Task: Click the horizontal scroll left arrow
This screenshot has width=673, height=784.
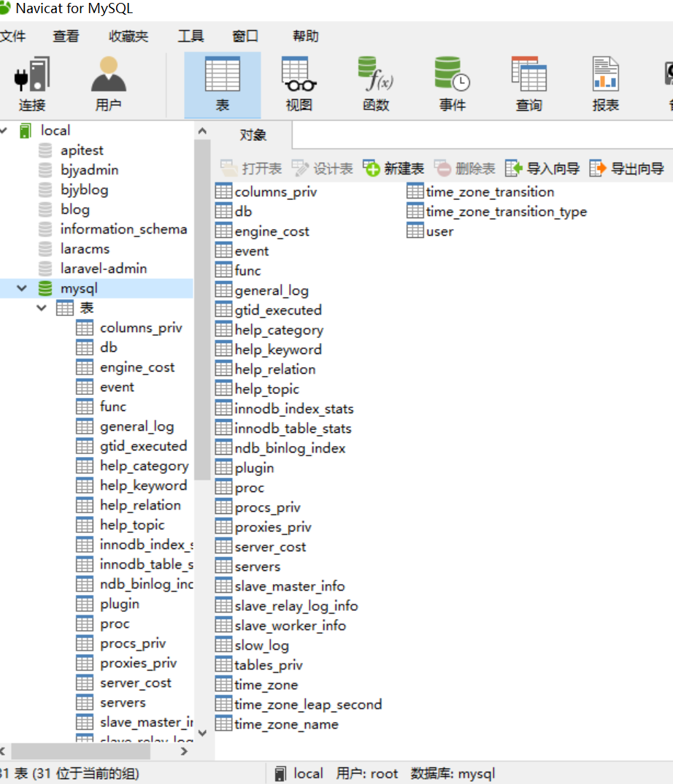Action: click(x=3, y=751)
